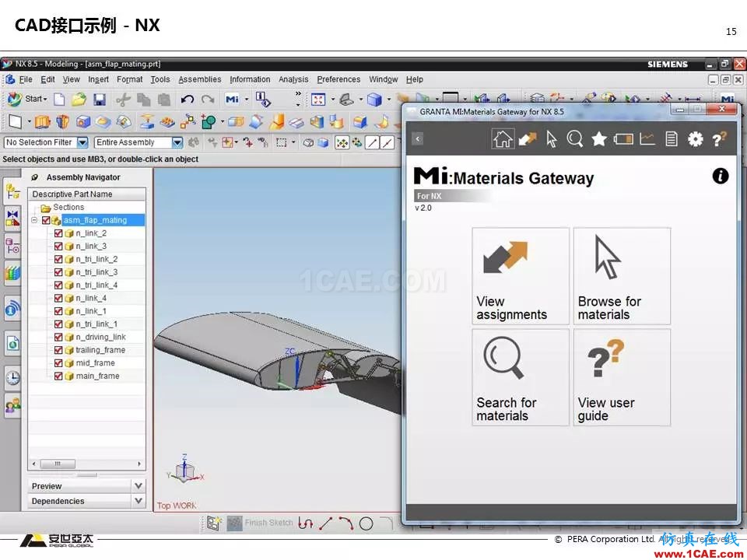The image size is (747, 560).
Task: Click the View assignments arrows icon in Gateway toolbar
Action: coord(528,139)
